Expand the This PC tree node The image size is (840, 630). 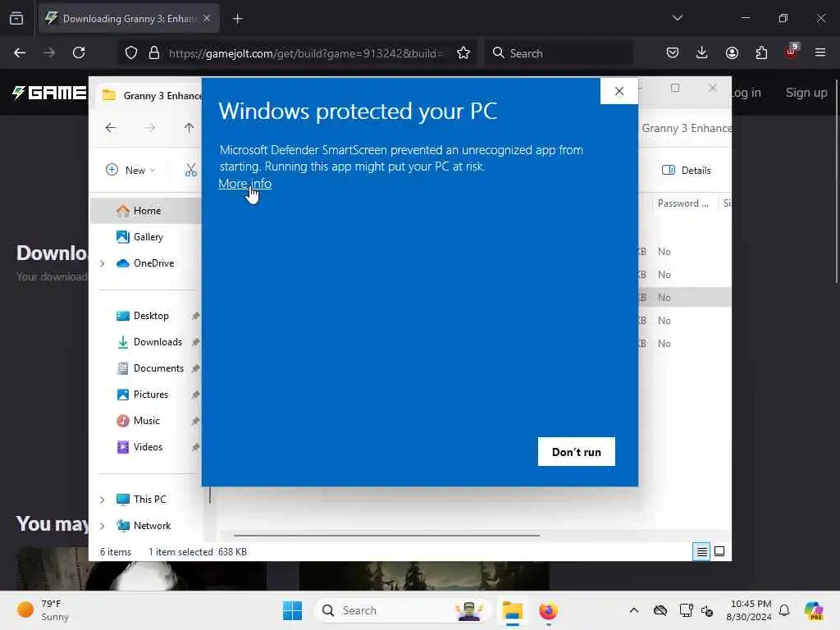pyautogui.click(x=103, y=500)
